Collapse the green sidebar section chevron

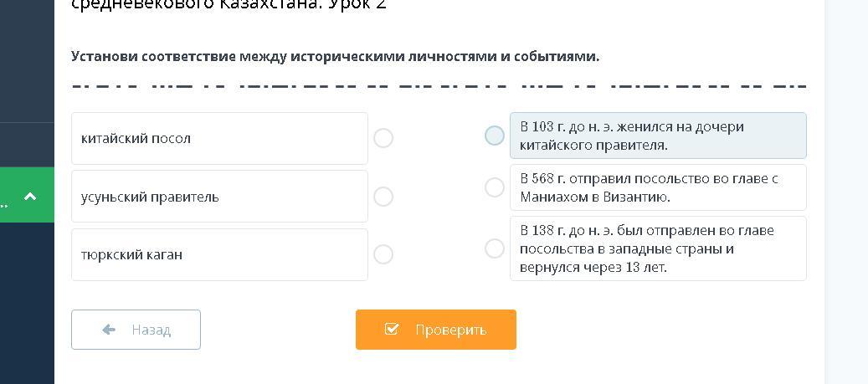tap(30, 196)
